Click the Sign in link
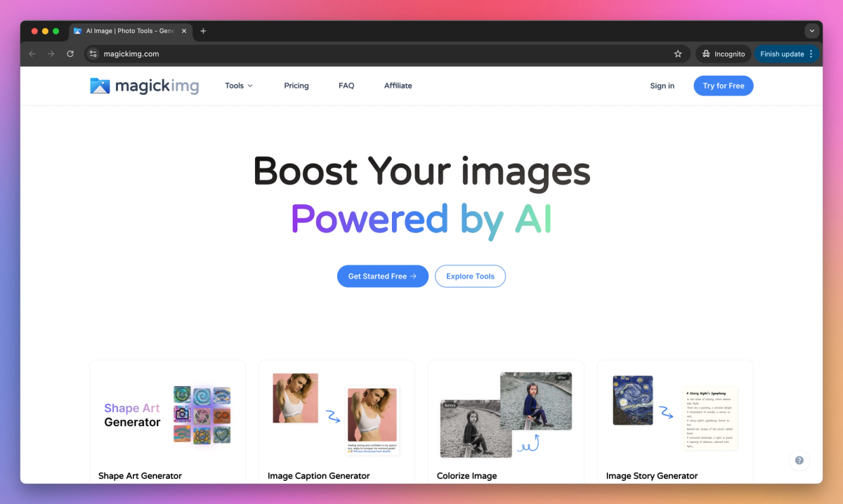Screen dimensions: 843x504 point(662,85)
